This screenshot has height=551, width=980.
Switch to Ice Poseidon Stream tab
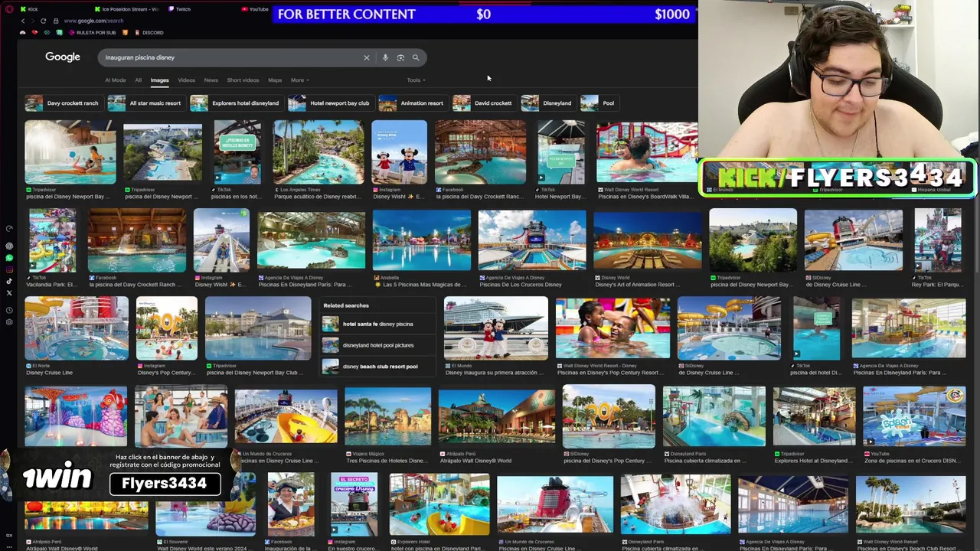pyautogui.click(x=127, y=9)
